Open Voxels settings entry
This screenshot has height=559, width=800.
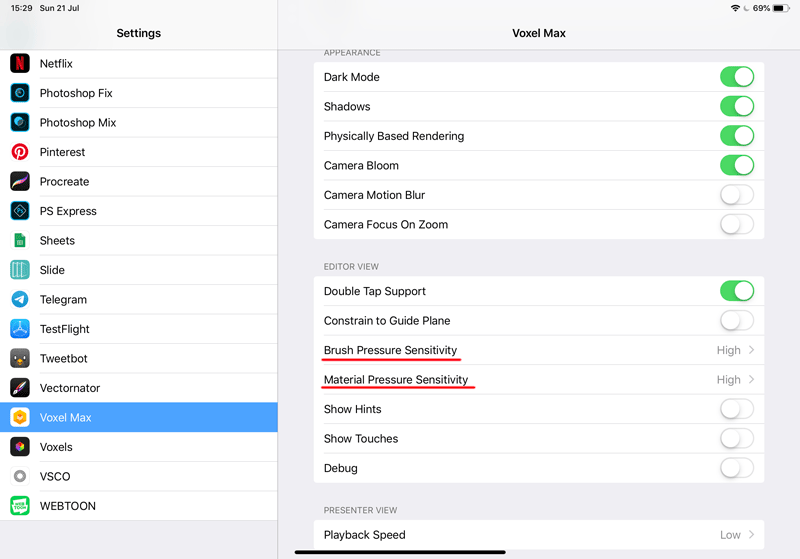coord(139,447)
